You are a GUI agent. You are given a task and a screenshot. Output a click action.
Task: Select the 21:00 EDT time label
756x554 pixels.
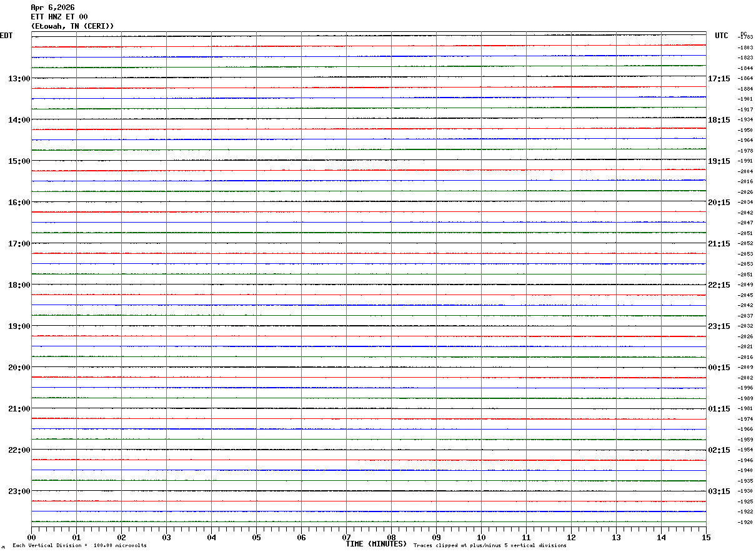[x=19, y=409]
